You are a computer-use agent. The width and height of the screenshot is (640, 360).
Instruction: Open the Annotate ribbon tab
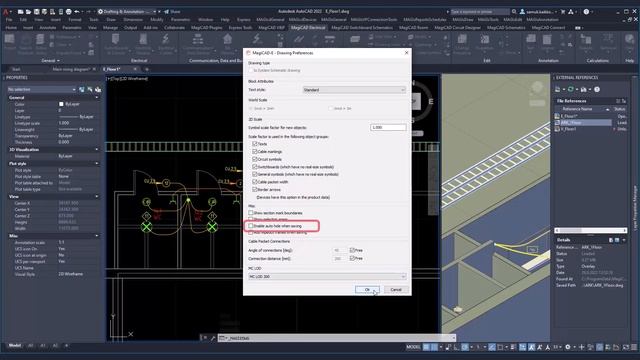click(x=47, y=28)
